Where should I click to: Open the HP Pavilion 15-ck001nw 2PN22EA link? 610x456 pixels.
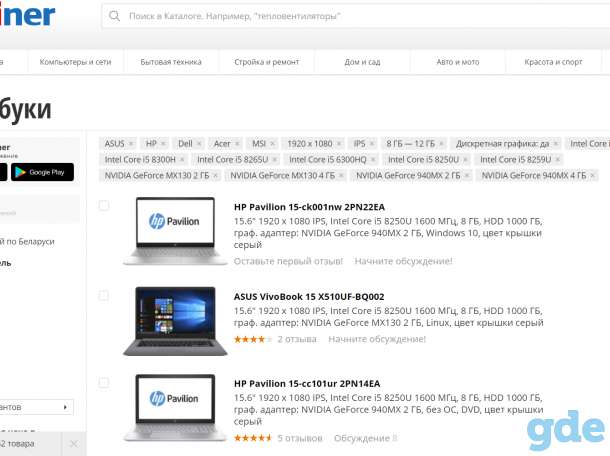tap(309, 207)
